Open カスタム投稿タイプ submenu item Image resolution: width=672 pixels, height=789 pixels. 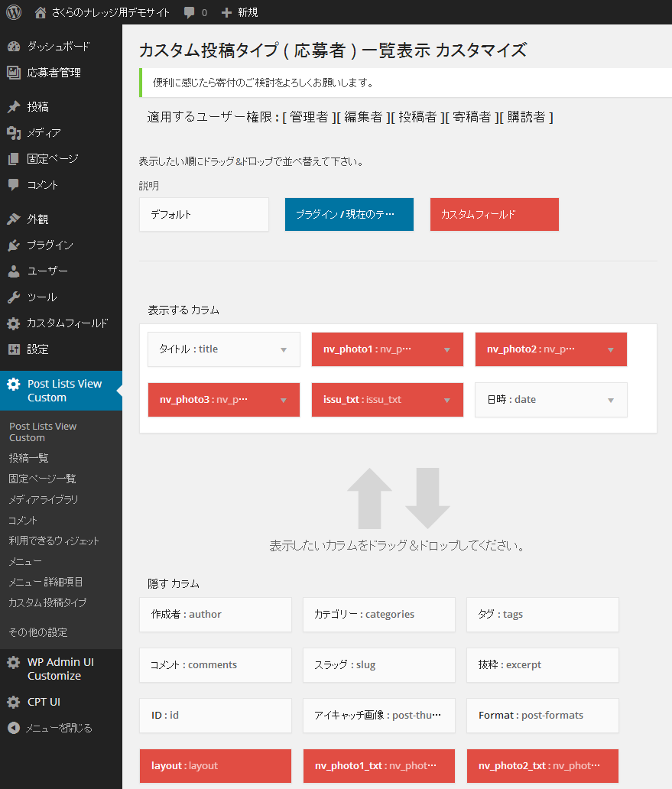(47, 602)
